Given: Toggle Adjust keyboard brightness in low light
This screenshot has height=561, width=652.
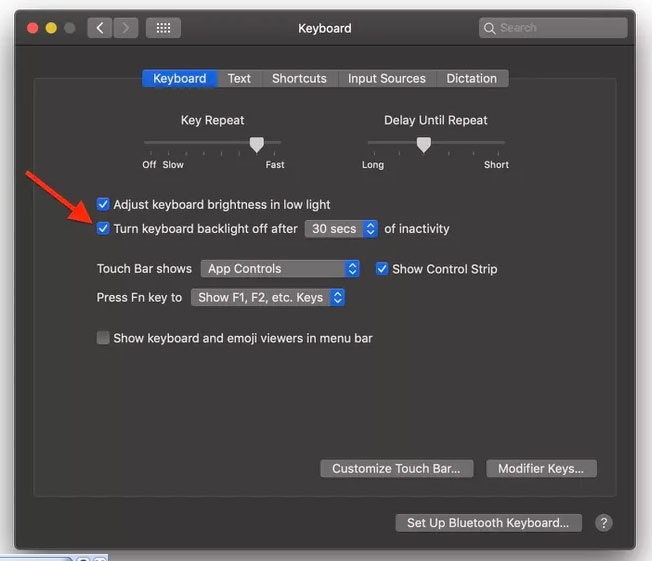Looking at the screenshot, I should (x=103, y=204).
